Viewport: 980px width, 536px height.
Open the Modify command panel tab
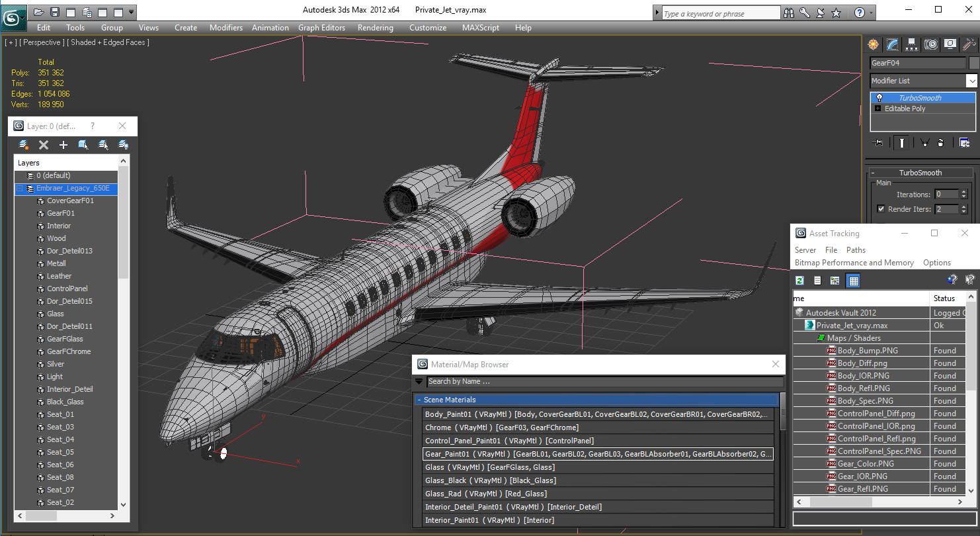(x=893, y=44)
